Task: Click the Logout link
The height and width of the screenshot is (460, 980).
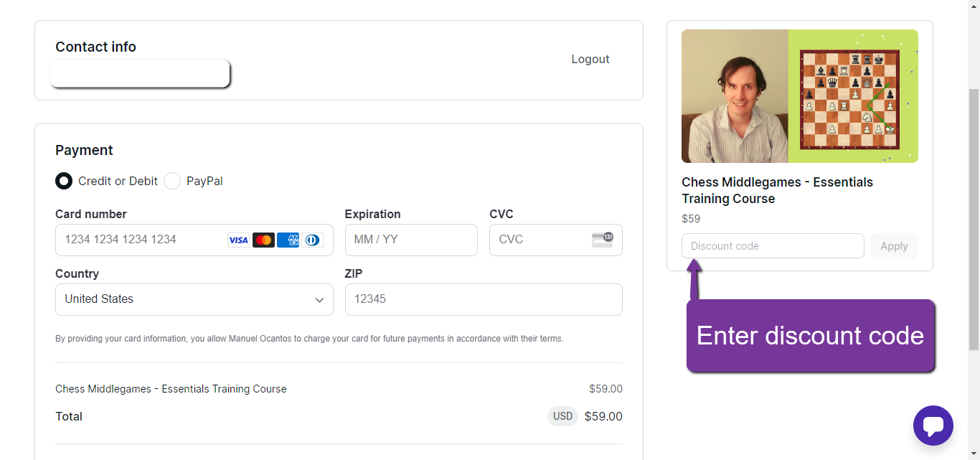Action: [590, 60]
